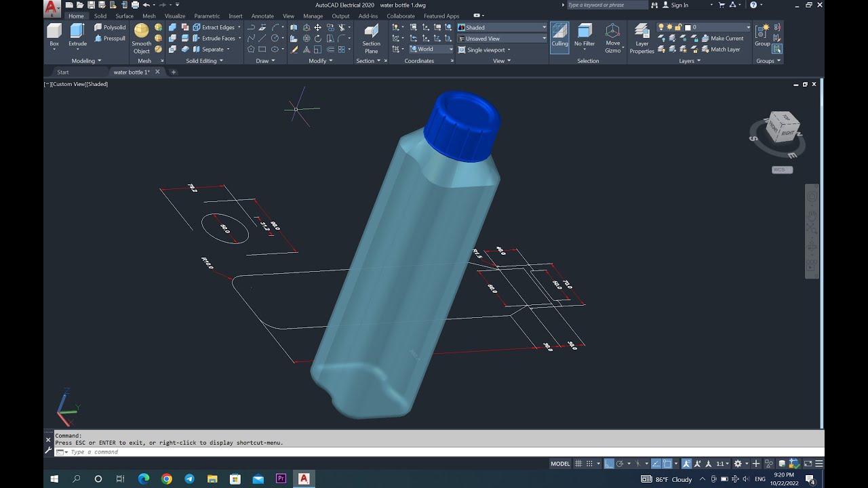Open the Annotate ribbon tab
The image size is (868, 488).
[x=262, y=16]
